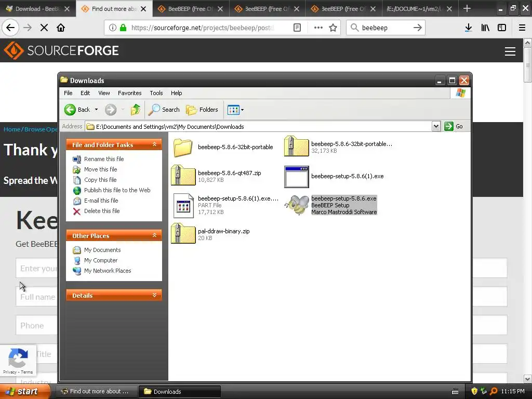Click the site info icon in URL bar
The image size is (532, 399).
(x=113, y=28)
